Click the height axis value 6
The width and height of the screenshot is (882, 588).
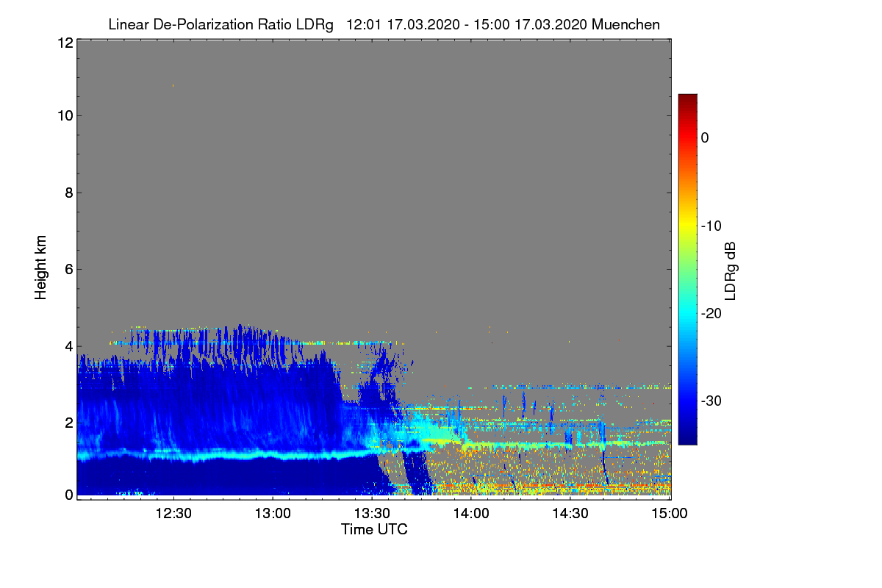pos(68,270)
